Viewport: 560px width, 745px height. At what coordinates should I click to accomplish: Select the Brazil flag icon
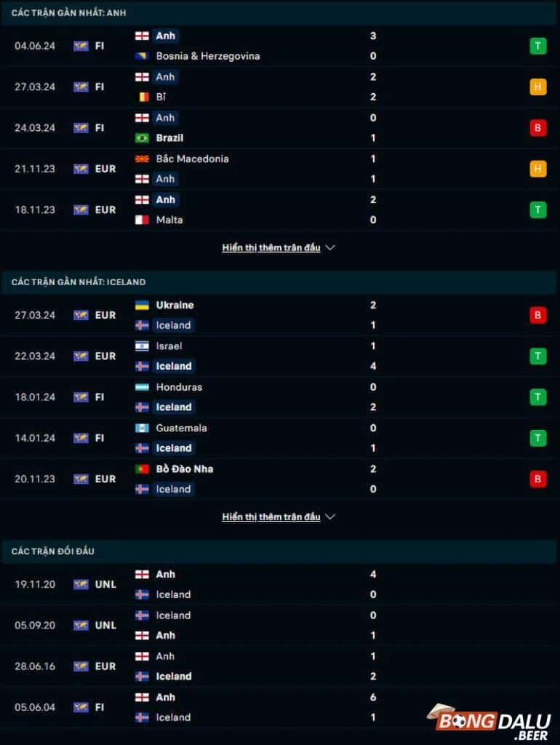click(x=140, y=138)
